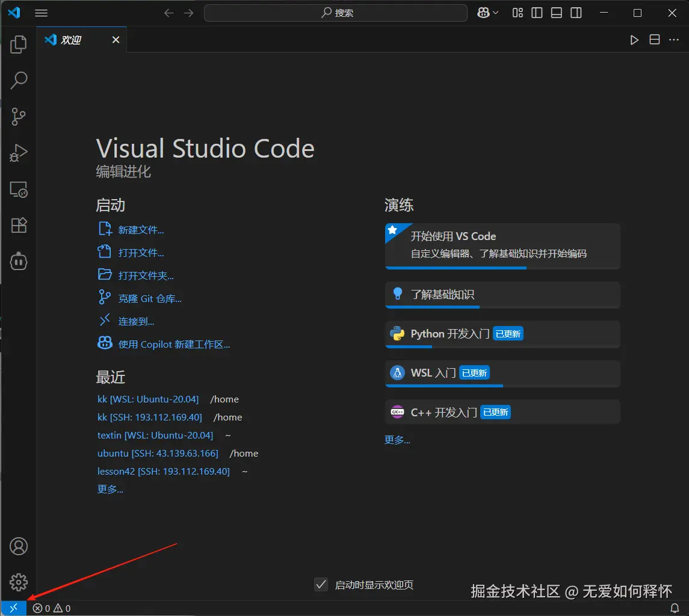The width and height of the screenshot is (689, 616).
Task: Click the 打开文件... link
Action: pos(141,253)
